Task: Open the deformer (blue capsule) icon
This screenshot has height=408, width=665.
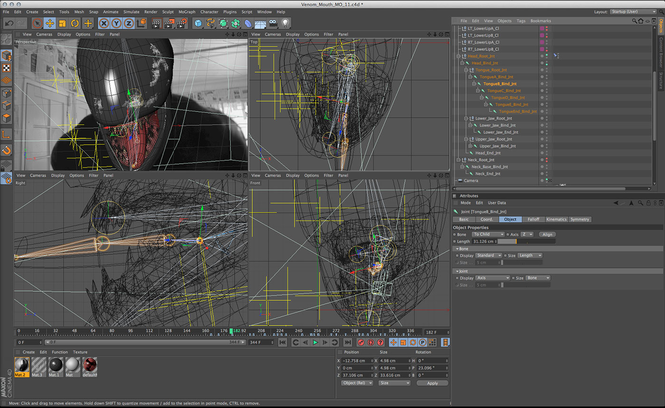Action: pyautogui.click(x=248, y=23)
